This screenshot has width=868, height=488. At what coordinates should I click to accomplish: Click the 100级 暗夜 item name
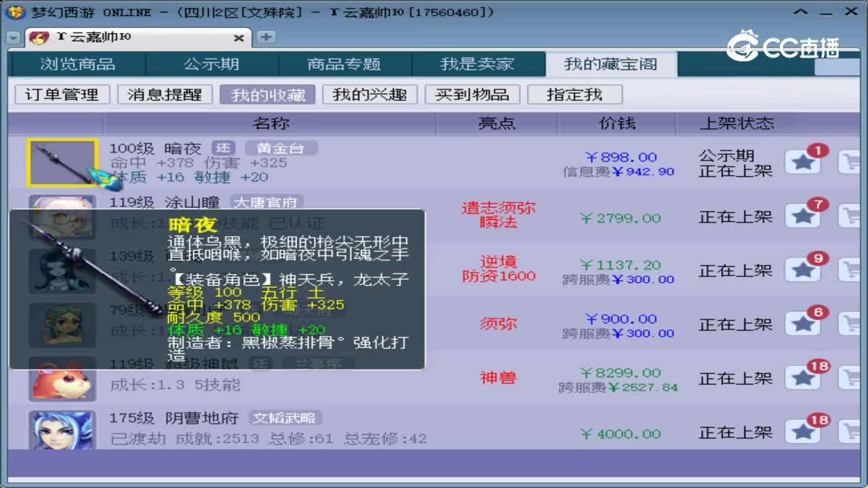point(155,148)
